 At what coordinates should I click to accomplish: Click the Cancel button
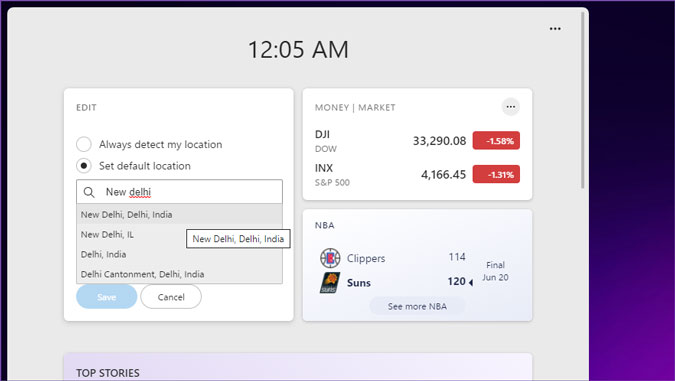click(171, 297)
